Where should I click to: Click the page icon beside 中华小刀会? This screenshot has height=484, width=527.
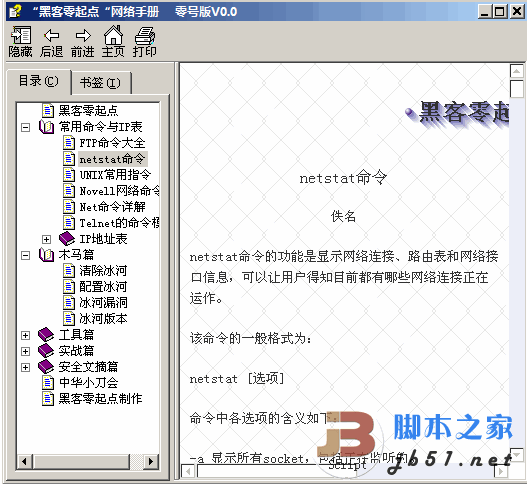tap(48, 383)
